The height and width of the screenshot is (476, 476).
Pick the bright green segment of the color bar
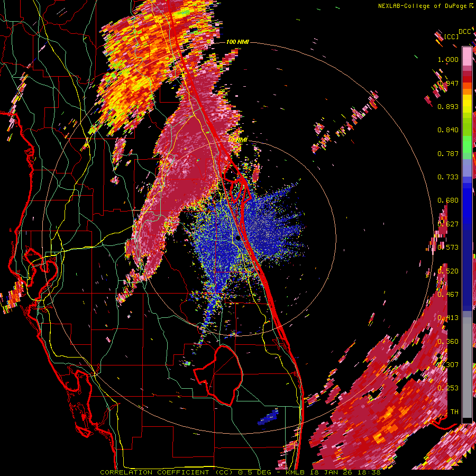click(467, 144)
